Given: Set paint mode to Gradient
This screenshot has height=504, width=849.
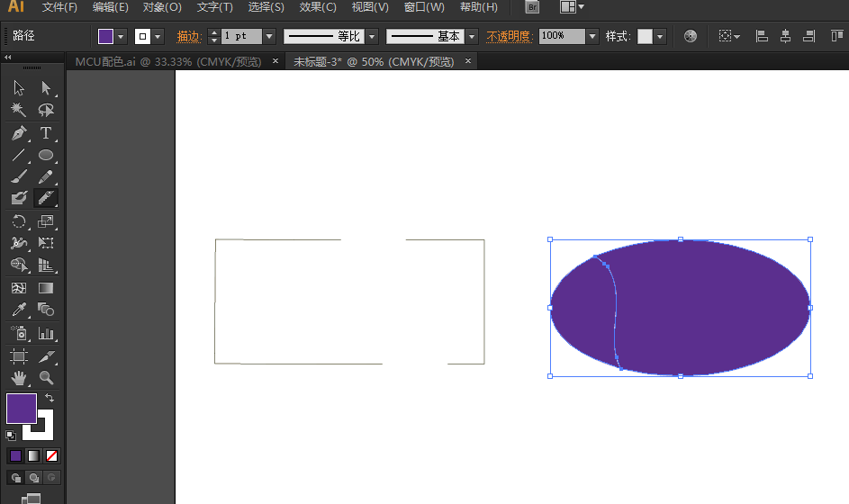Looking at the screenshot, I should click(33, 455).
